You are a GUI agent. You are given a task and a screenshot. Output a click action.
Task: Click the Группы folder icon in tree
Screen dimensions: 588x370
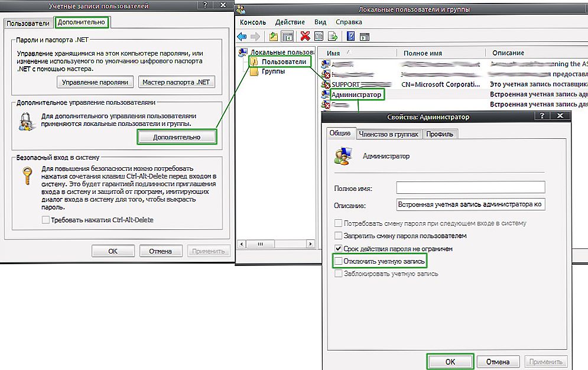[254, 72]
